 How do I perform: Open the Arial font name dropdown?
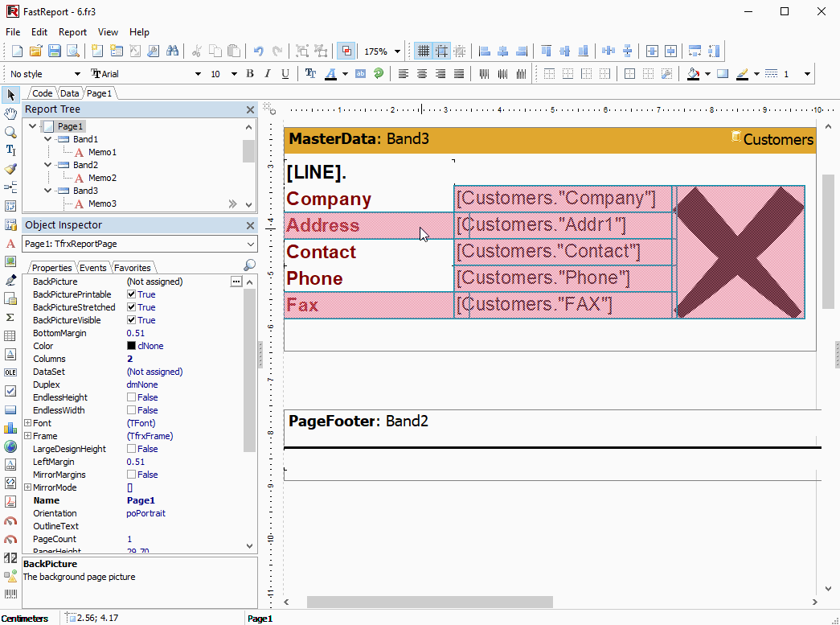point(198,74)
